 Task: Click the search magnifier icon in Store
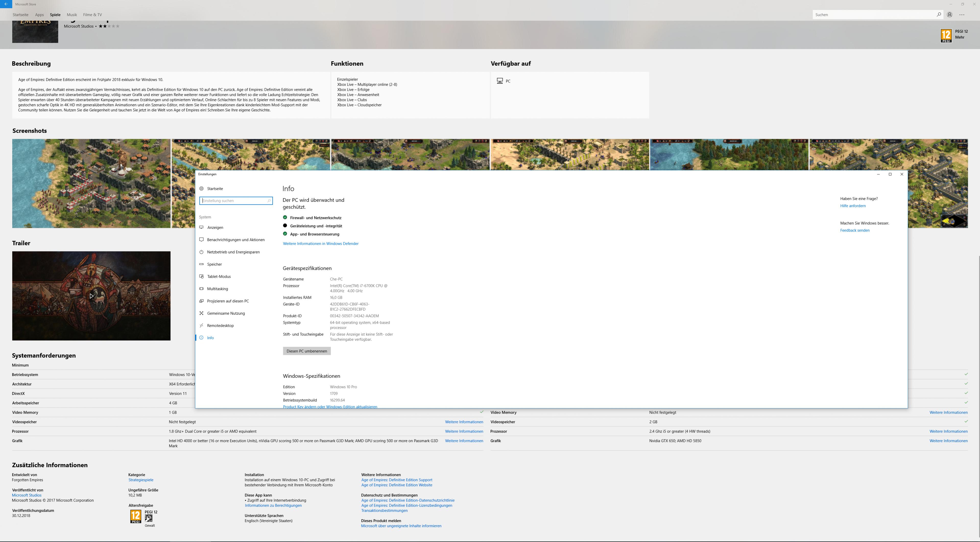pos(939,15)
